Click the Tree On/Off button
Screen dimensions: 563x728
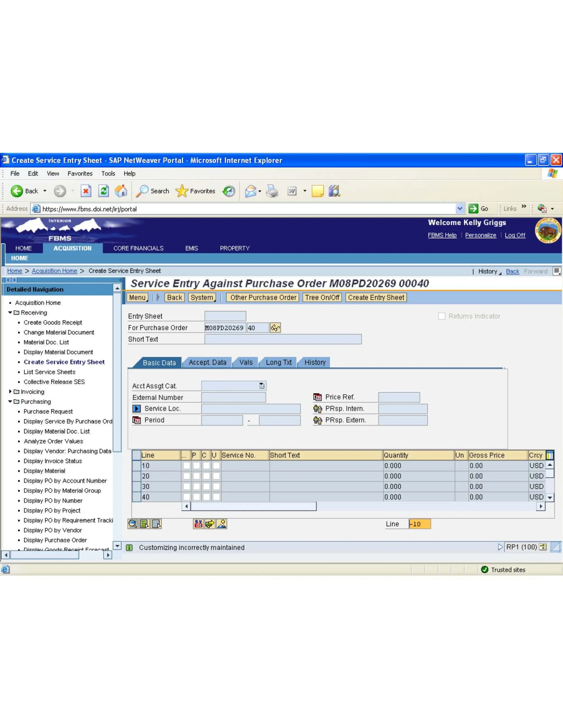[x=322, y=297]
